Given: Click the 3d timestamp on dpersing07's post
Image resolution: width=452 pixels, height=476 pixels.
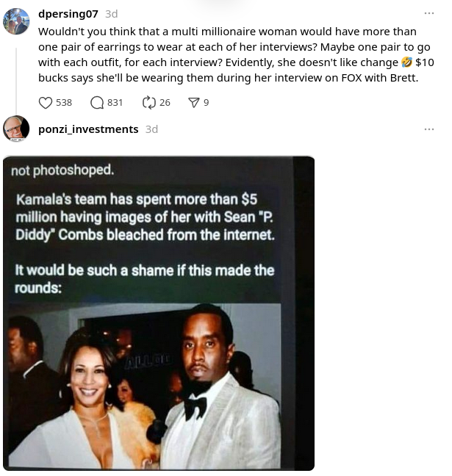Looking at the screenshot, I should (111, 14).
